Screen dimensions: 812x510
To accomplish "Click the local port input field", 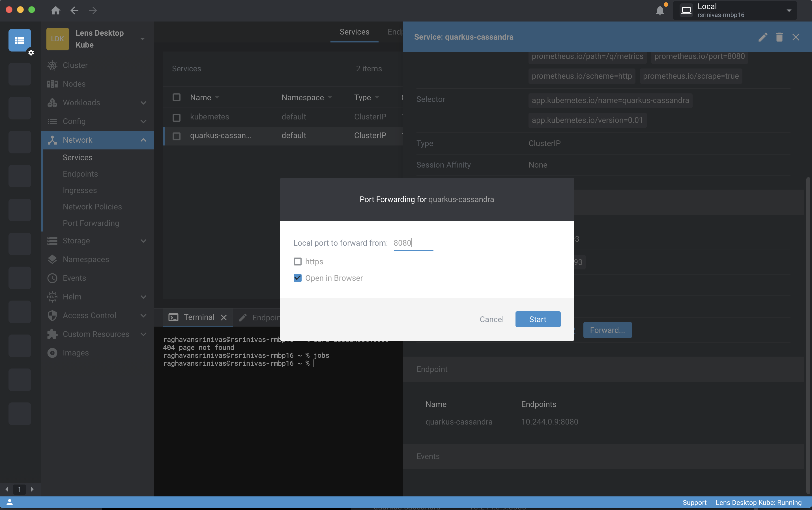I will [413, 243].
